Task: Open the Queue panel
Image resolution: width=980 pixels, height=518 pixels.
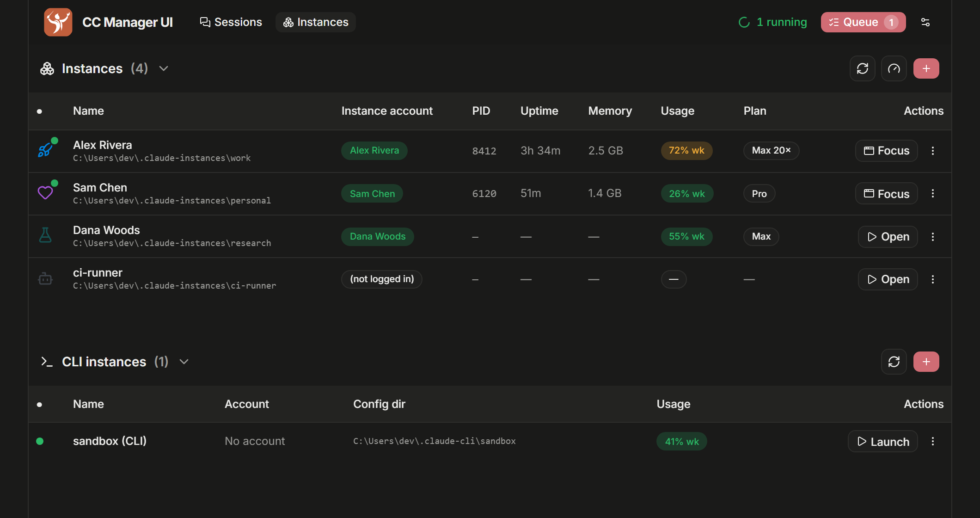Action: coord(863,22)
